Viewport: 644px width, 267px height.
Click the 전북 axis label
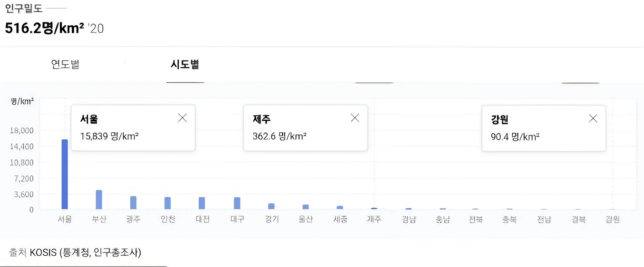click(476, 220)
